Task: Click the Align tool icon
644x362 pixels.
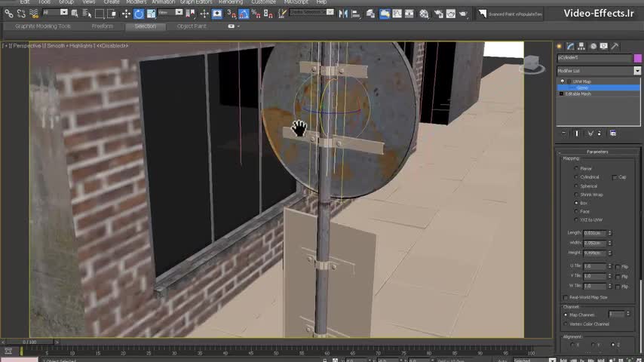Action: [x=356, y=14]
